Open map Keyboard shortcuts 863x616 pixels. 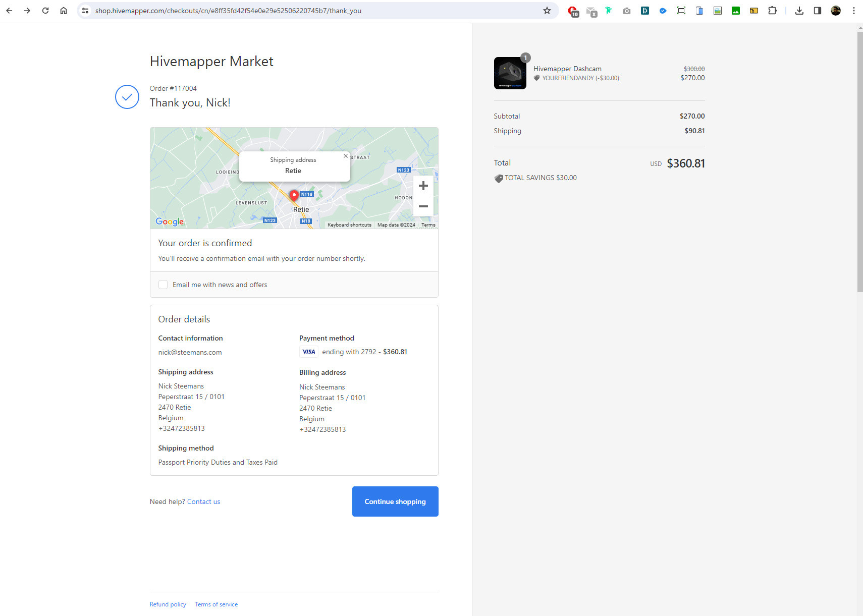349,225
